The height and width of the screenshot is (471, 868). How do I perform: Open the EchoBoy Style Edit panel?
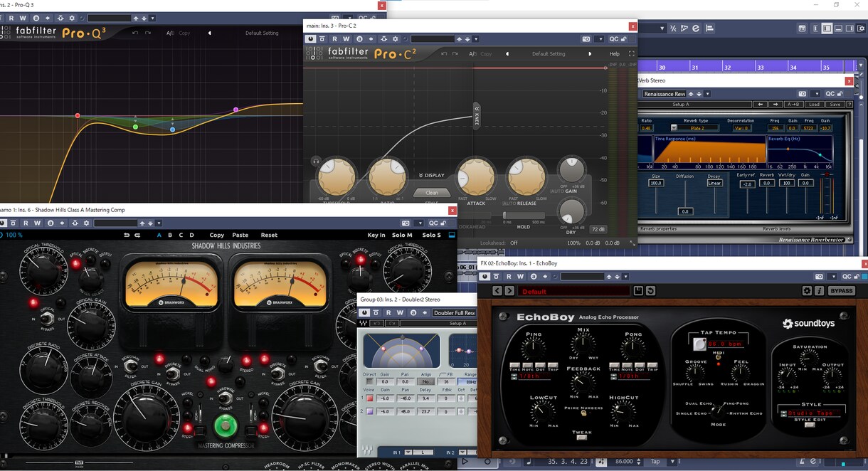810,425
